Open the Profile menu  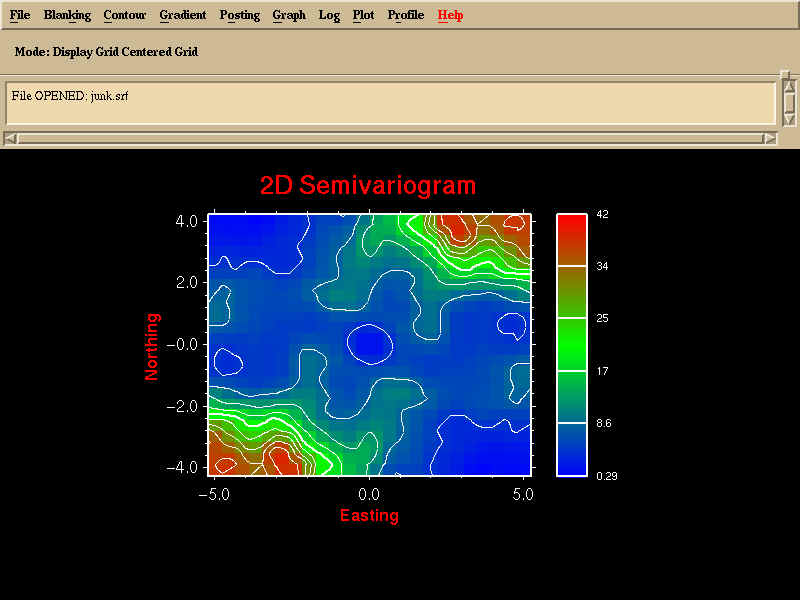406,15
